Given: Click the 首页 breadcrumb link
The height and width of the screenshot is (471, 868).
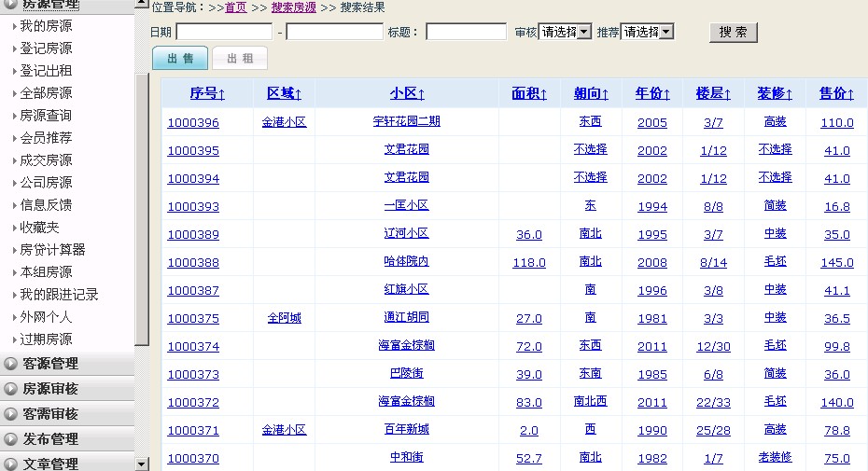Looking at the screenshot, I should point(236,7).
